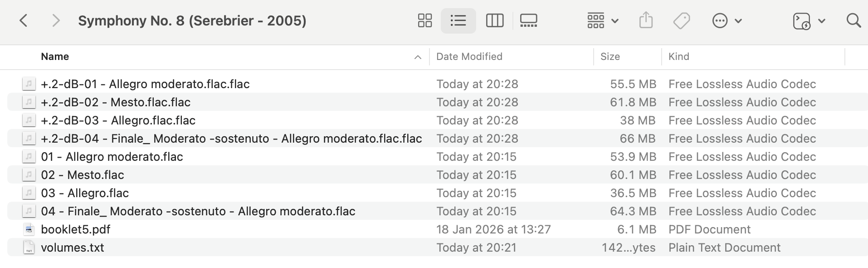Select the volumes.txt file icon
The image size is (868, 268).
[29, 248]
